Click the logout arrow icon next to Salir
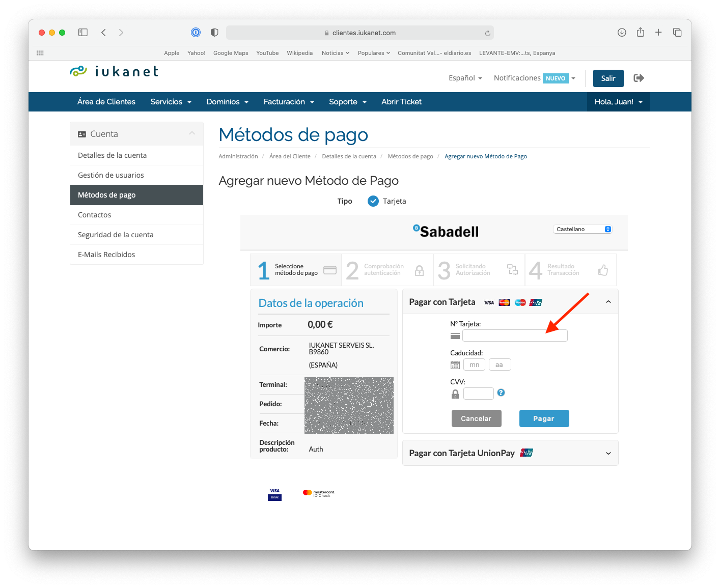Screen dimensions: 720x588 click(639, 78)
